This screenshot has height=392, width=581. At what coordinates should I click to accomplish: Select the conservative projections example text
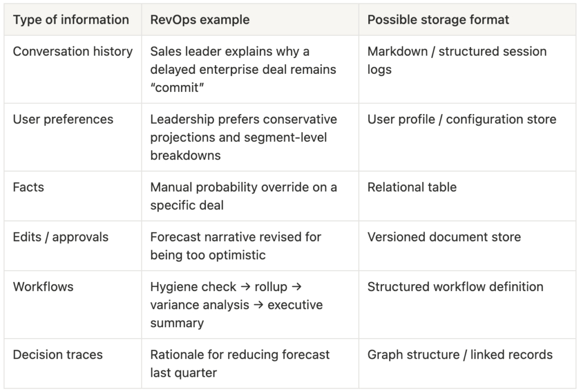pyautogui.click(x=243, y=137)
